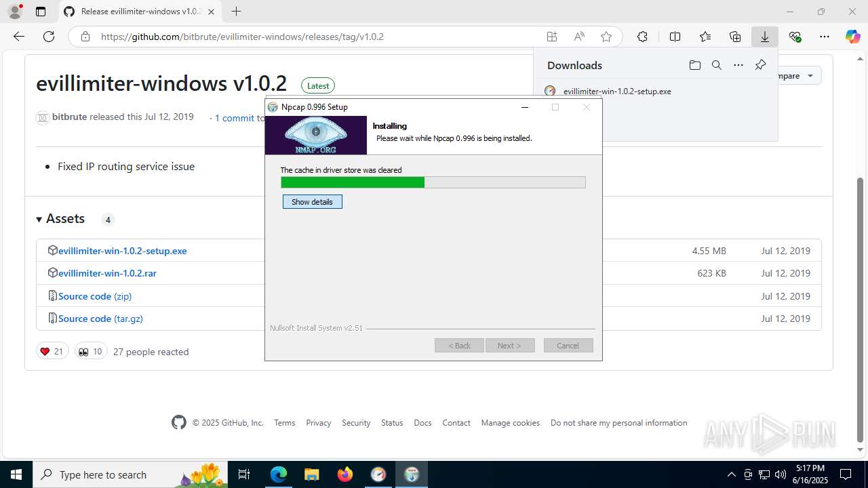Download evillimiter-win-1.0.2.rar asset
Viewport: 868px width, 488px height.
tap(107, 273)
